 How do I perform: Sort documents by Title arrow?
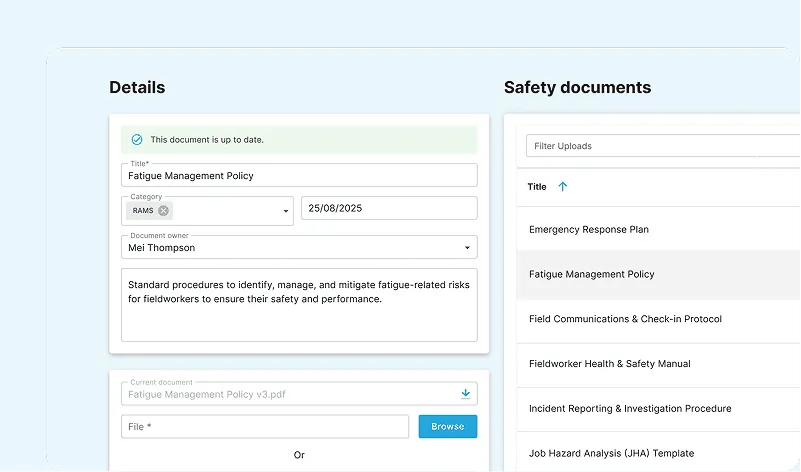pos(562,187)
